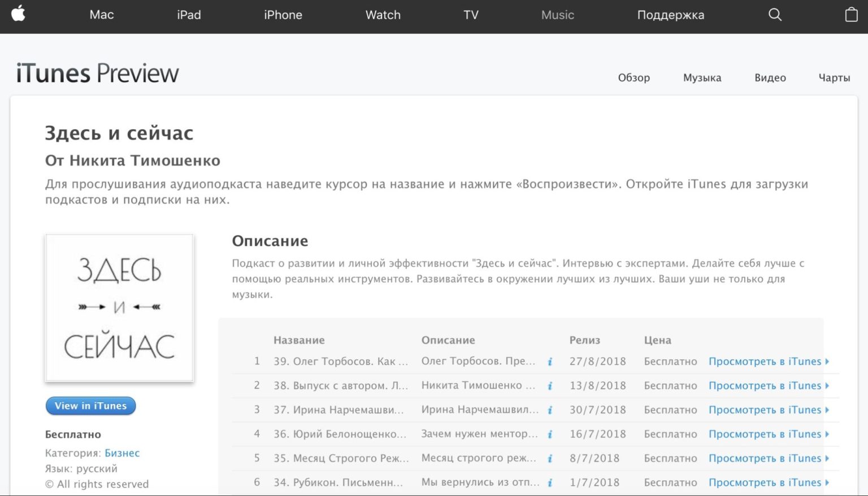Show info icon for episode 37 row

pyautogui.click(x=550, y=411)
